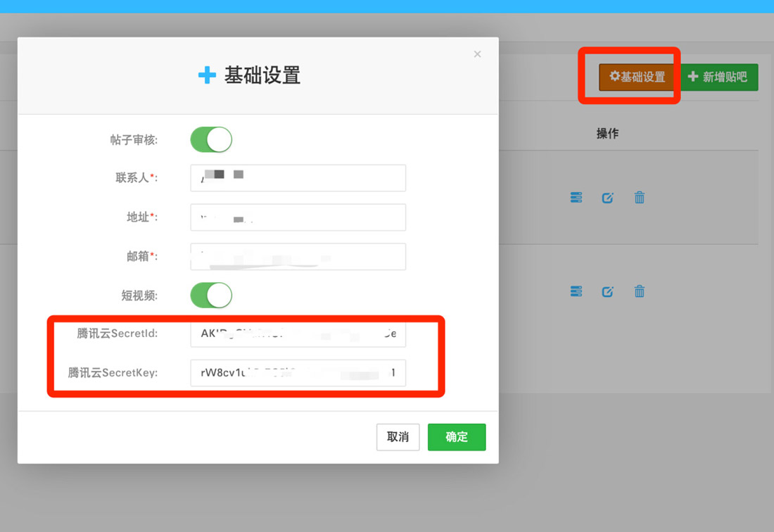Click the blue plus icon beside the dialog title

[x=207, y=75]
